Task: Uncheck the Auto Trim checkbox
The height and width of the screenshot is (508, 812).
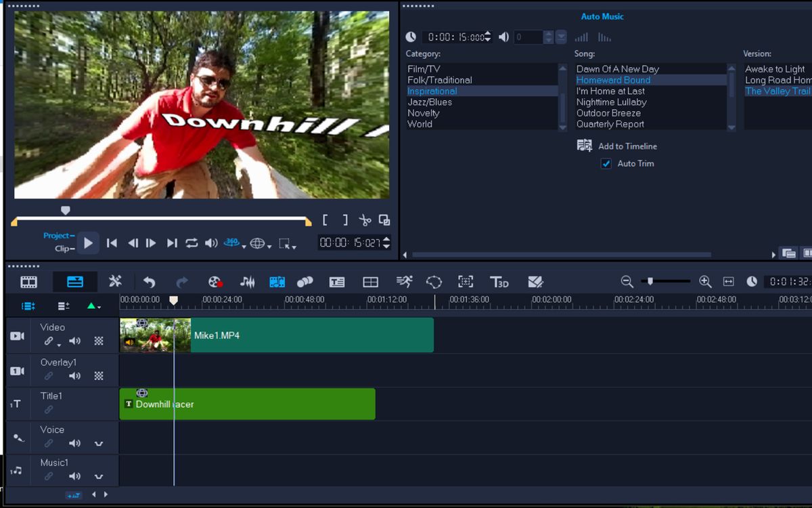Action: point(606,163)
